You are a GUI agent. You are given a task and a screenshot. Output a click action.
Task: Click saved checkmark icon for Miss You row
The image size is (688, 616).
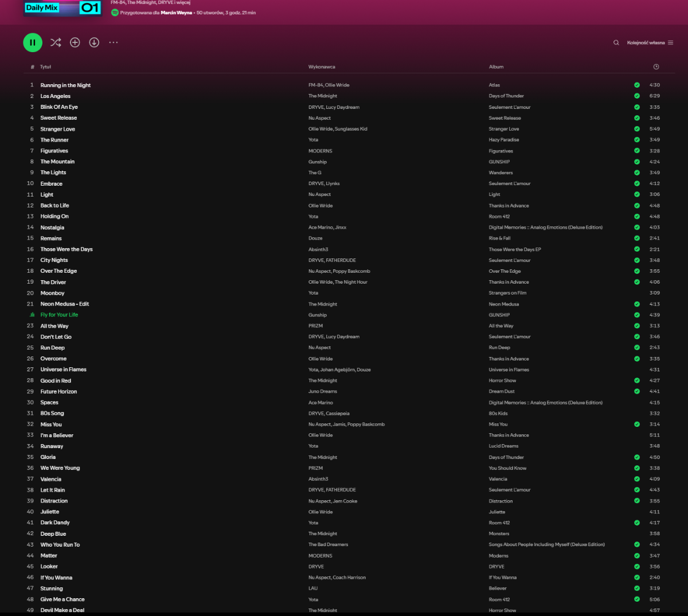(x=637, y=425)
